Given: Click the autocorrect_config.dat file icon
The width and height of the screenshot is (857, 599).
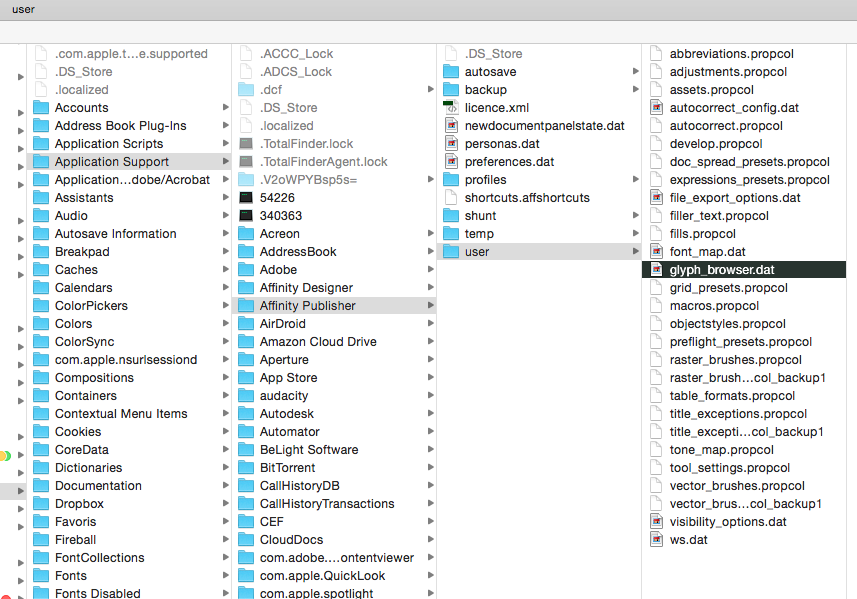Looking at the screenshot, I should [x=656, y=107].
